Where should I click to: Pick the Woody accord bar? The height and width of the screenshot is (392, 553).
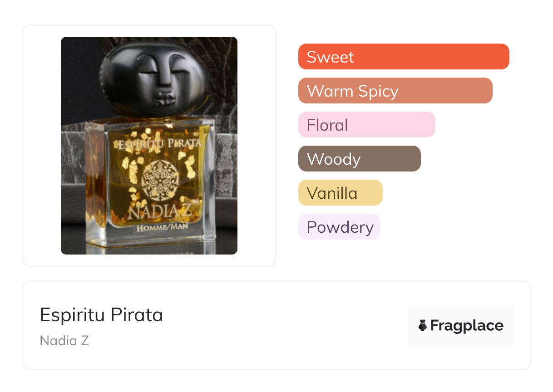point(359,159)
